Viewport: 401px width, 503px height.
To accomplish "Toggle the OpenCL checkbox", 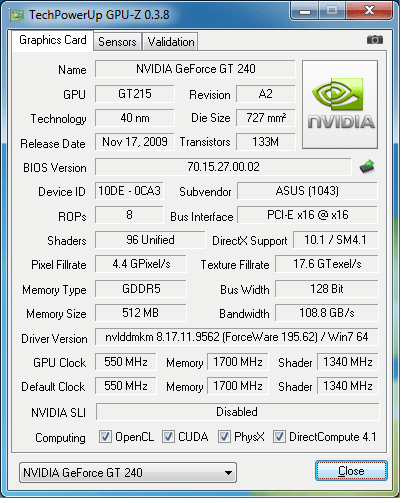I will coord(105,437).
